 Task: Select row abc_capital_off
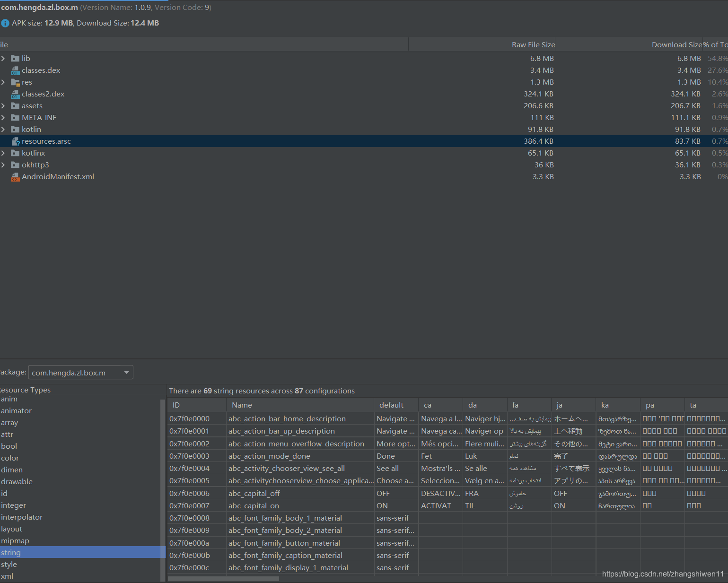(447, 494)
